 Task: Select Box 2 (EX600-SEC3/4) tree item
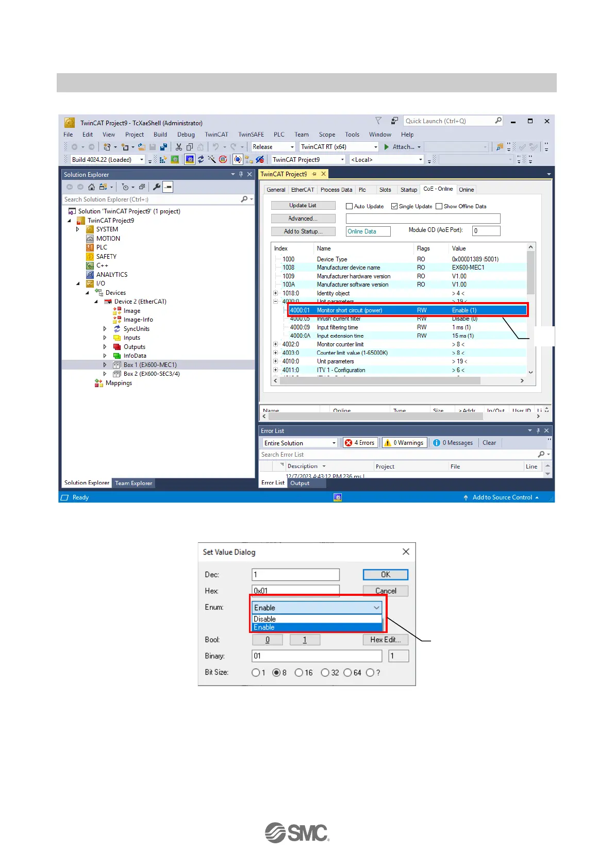[x=151, y=374]
